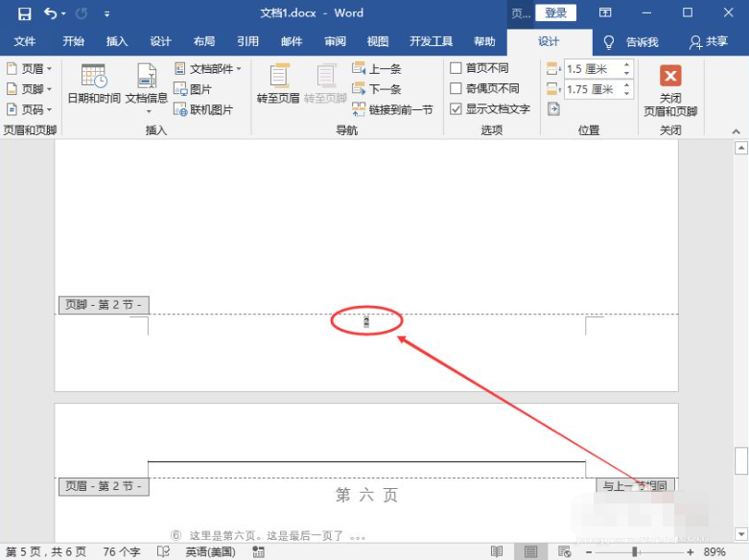Click the header top distance input field
Screen dimensions: 749x560
[x=591, y=69]
